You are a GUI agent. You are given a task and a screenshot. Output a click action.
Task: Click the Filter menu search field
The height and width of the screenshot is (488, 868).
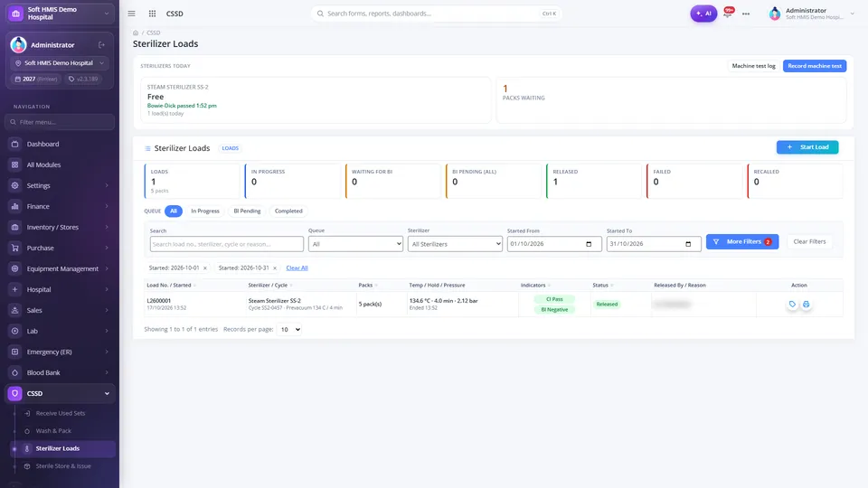click(x=60, y=122)
